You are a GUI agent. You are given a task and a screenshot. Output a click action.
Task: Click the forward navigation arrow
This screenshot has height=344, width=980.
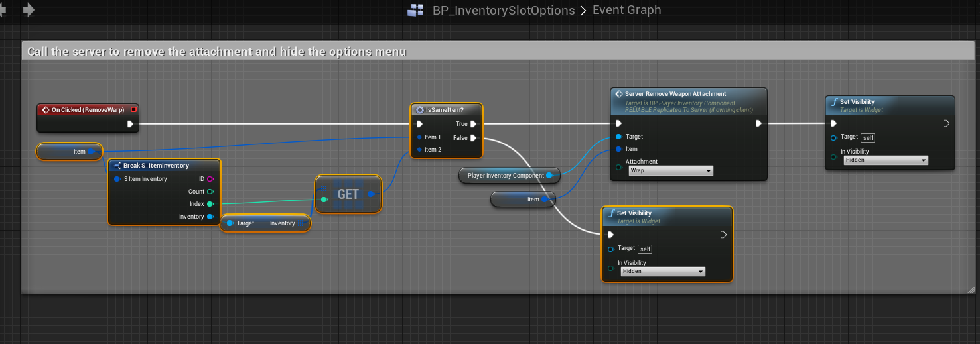[29, 10]
